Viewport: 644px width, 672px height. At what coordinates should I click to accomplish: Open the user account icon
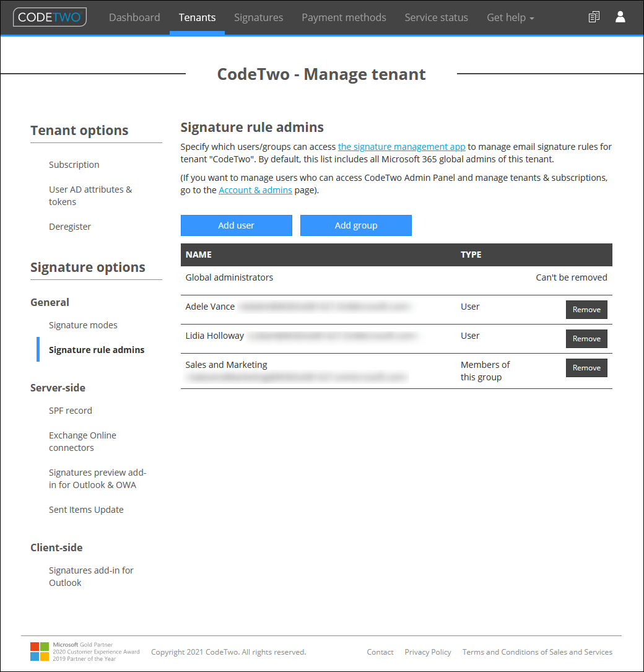[x=620, y=17]
